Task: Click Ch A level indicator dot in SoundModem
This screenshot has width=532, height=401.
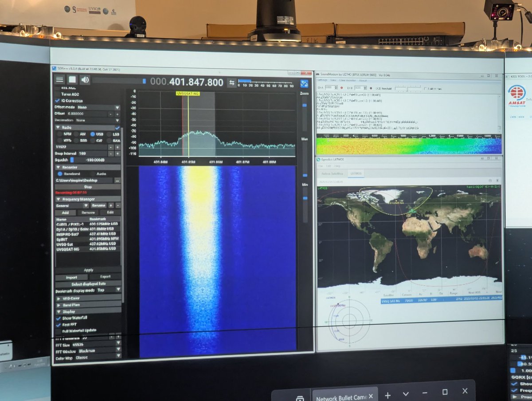Action: coord(341,88)
